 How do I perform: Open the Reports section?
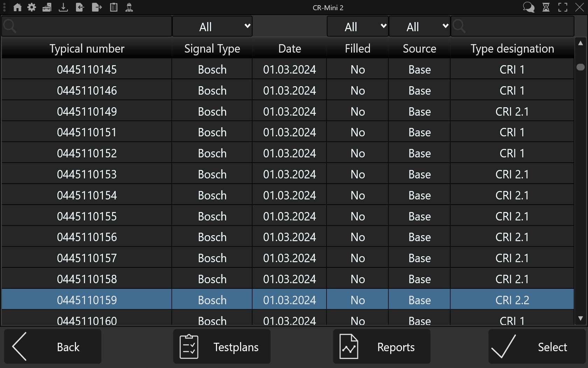381,347
